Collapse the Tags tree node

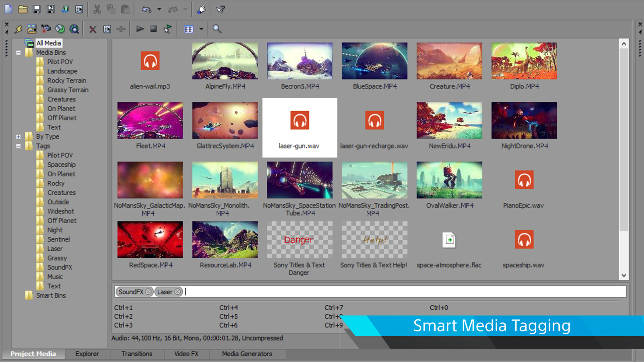click(x=18, y=146)
